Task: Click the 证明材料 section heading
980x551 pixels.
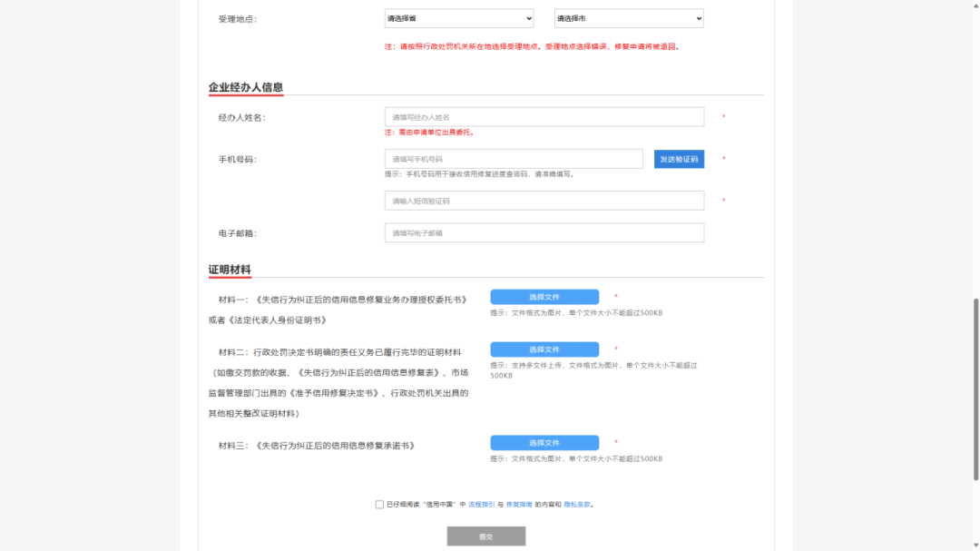Action: point(230,270)
